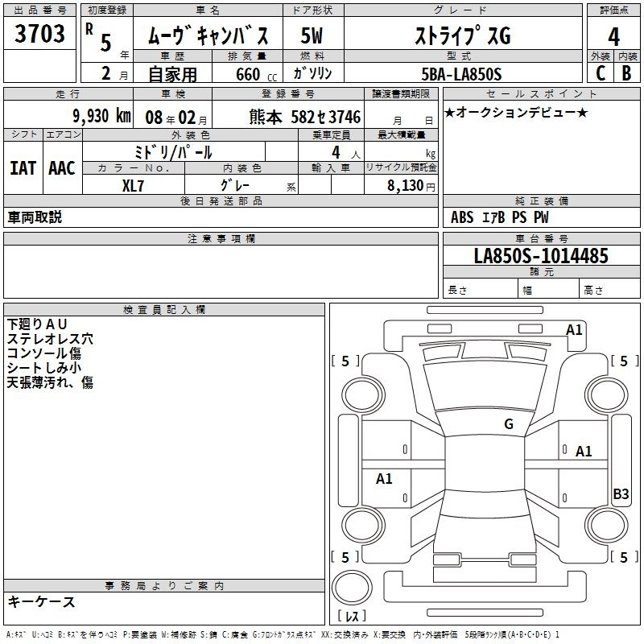Click the 登録番号 header
The width and height of the screenshot is (644, 644).
click(x=288, y=94)
